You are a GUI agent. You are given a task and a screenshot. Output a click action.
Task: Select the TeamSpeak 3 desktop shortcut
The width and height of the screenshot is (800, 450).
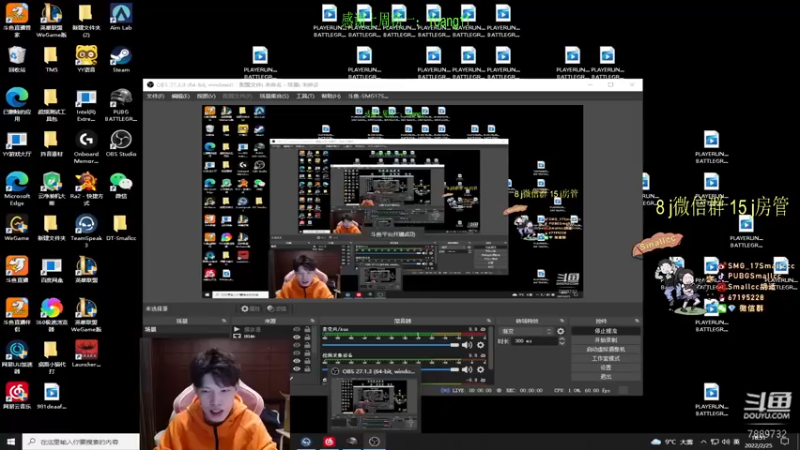(x=86, y=231)
